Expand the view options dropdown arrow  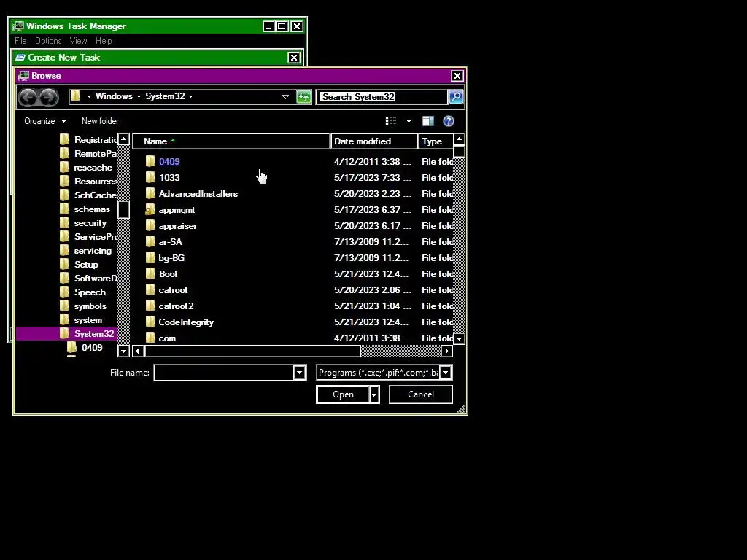(x=409, y=121)
